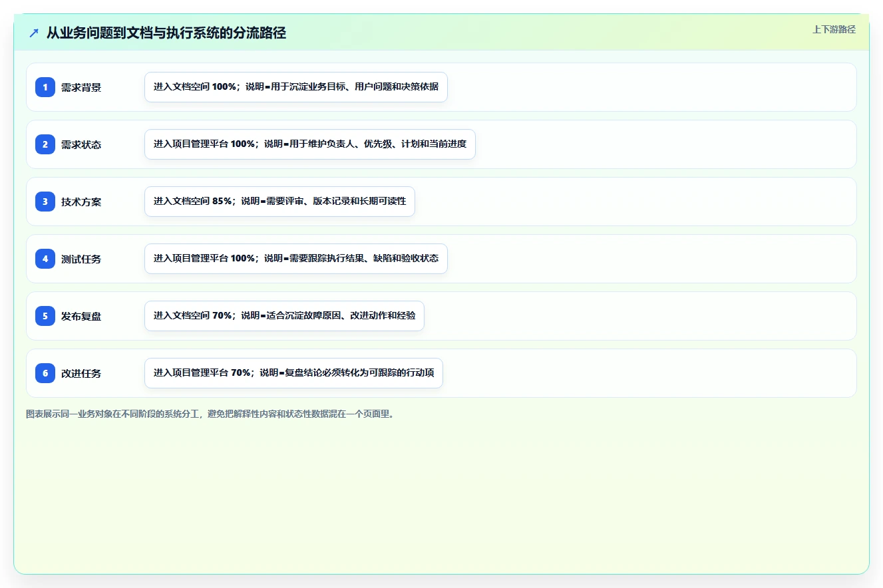
Task: Click the 需求状态 step label
Action: pos(81,144)
